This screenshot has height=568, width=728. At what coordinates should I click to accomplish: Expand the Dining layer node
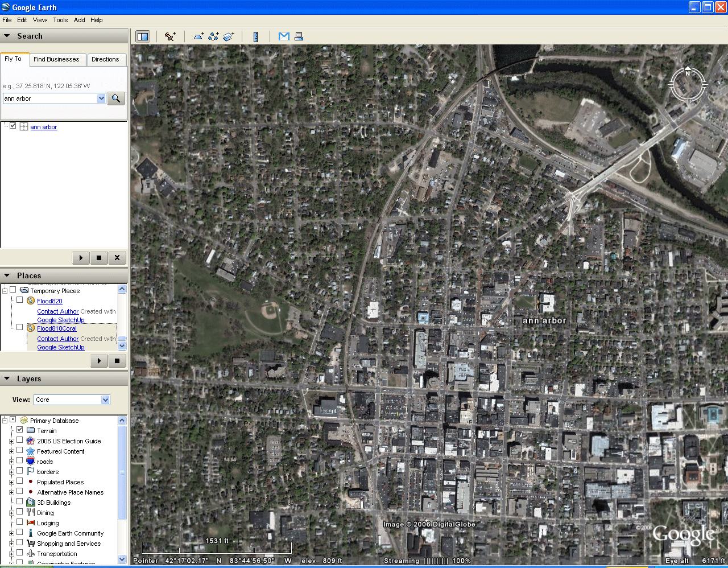11,513
